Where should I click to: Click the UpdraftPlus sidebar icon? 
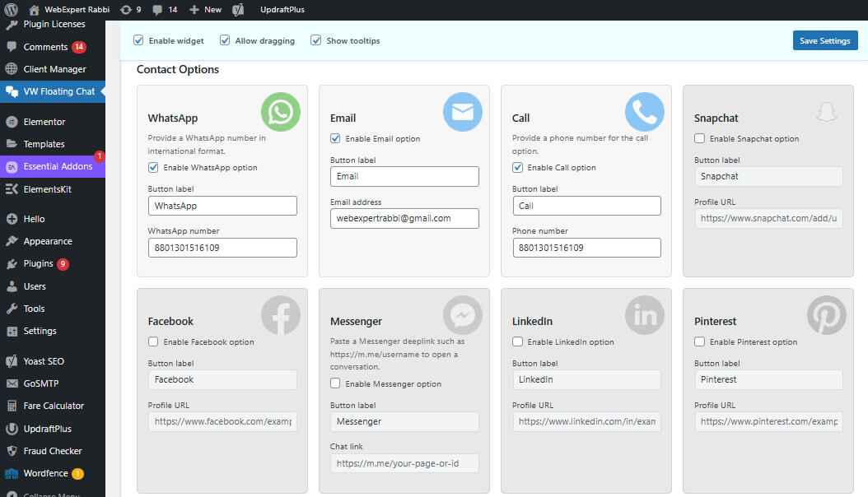click(12, 429)
